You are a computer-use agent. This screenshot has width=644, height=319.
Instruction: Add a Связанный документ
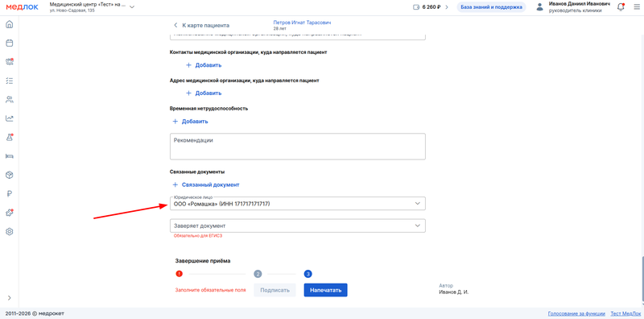tap(206, 184)
